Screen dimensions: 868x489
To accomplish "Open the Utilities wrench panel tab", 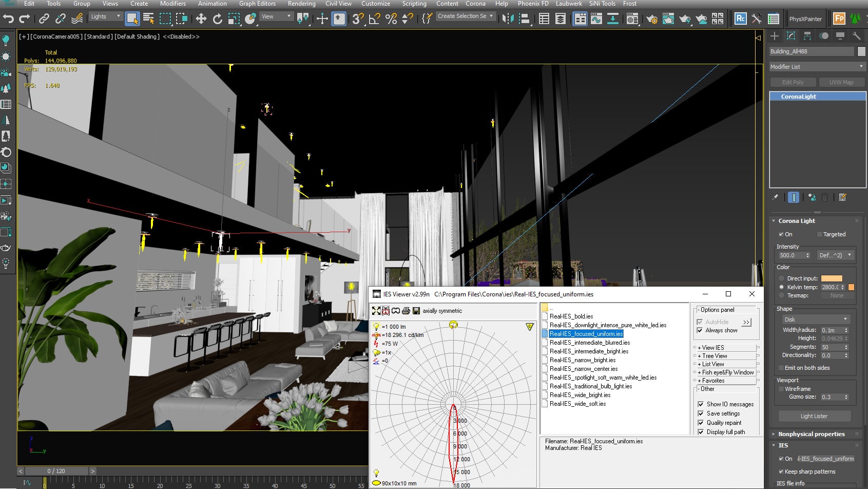I will coord(856,36).
